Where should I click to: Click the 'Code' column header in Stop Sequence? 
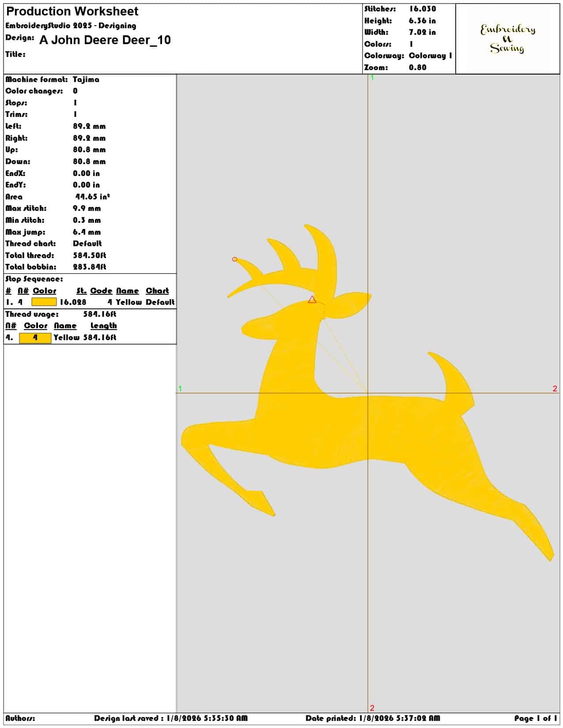[x=101, y=291]
